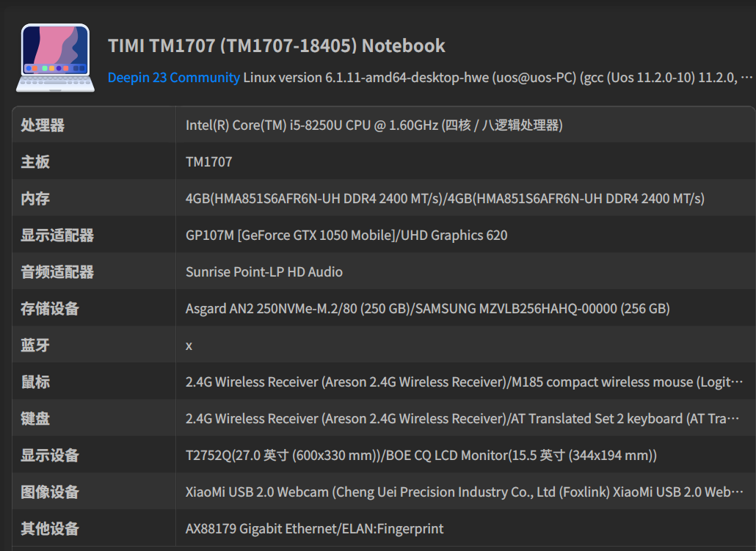Select the 显示适配器 row label
Image resolution: width=756 pixels, height=551 pixels.
point(57,236)
